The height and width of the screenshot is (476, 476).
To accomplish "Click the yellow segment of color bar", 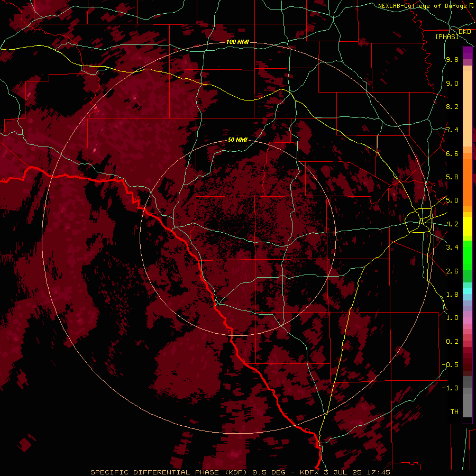I will click(467, 226).
